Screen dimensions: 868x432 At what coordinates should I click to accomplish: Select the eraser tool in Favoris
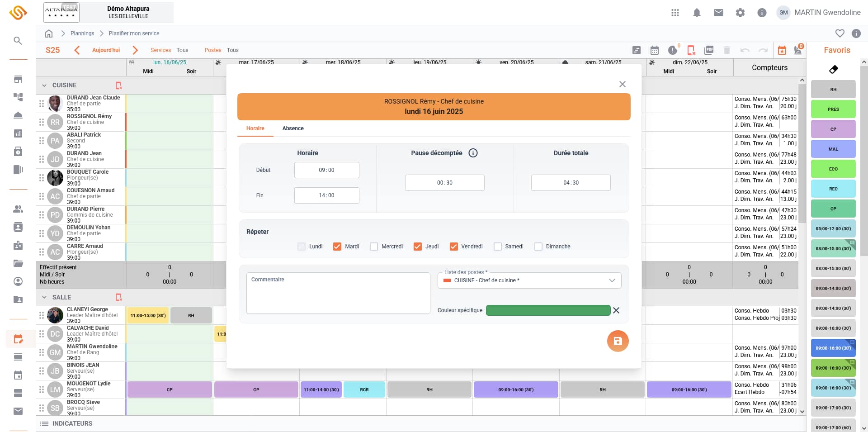(833, 69)
